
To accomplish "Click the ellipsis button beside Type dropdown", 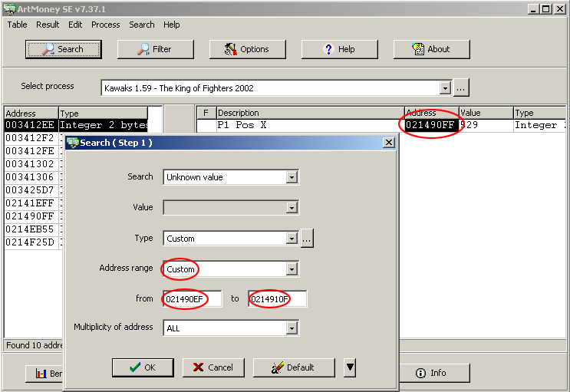I will [x=307, y=239].
